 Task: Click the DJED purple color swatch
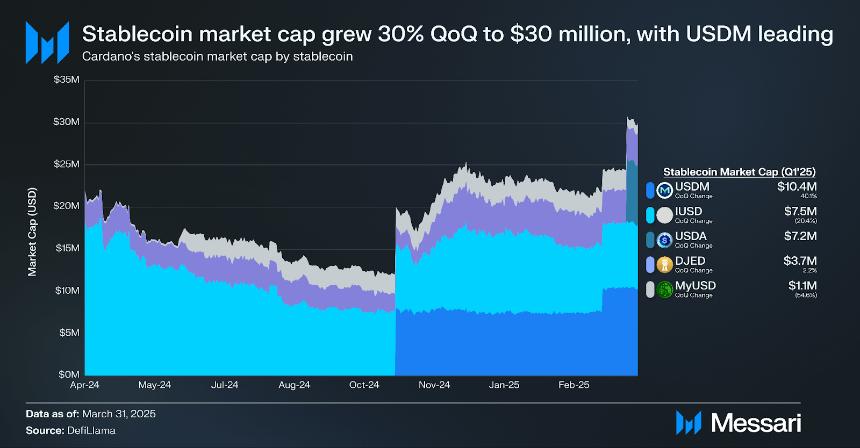(x=651, y=264)
